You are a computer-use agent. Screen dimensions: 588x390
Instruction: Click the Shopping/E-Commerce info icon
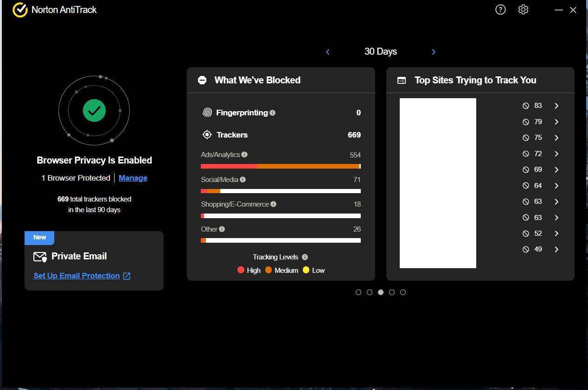(273, 204)
